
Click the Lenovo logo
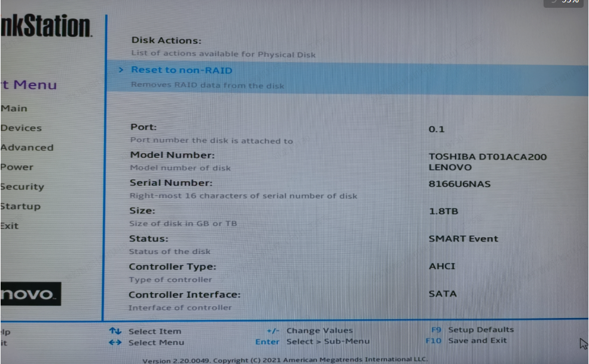(30, 293)
